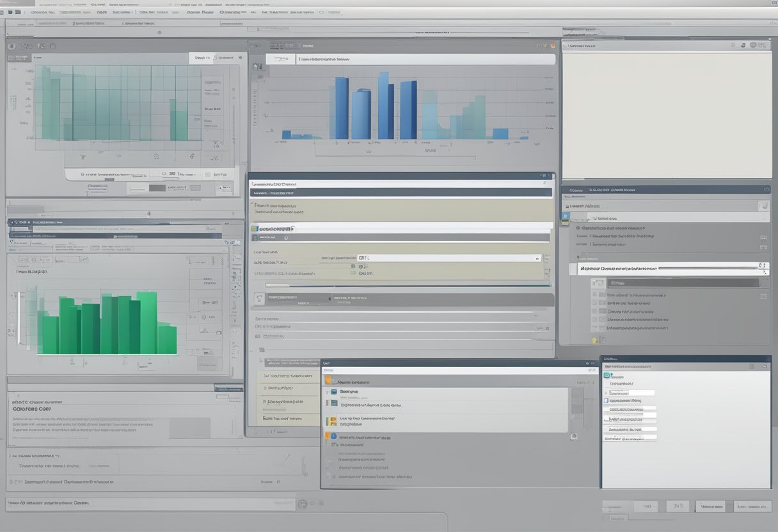
Task: Click the rightmost button in bottom-right button row
Action: pos(752,506)
